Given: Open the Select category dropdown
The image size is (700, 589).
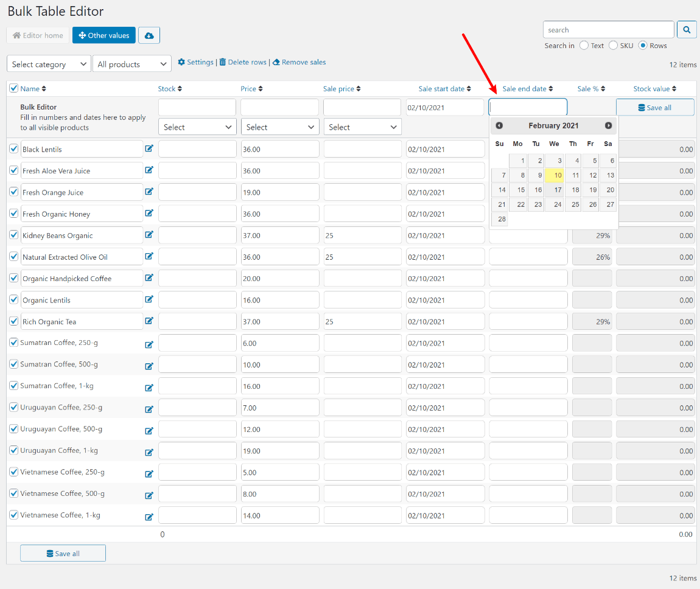Looking at the screenshot, I should 49,64.
